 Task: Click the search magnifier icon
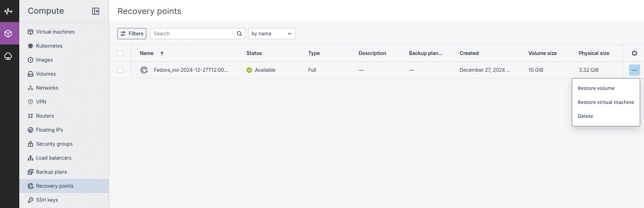click(239, 34)
